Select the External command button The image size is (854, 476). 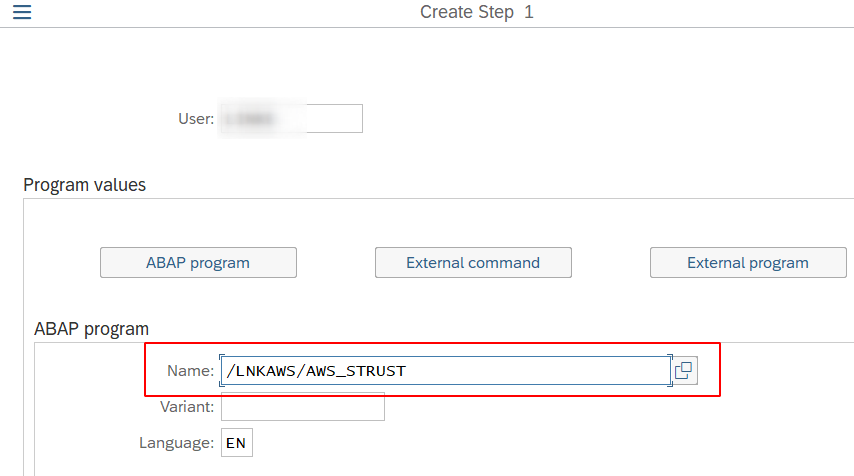point(473,263)
